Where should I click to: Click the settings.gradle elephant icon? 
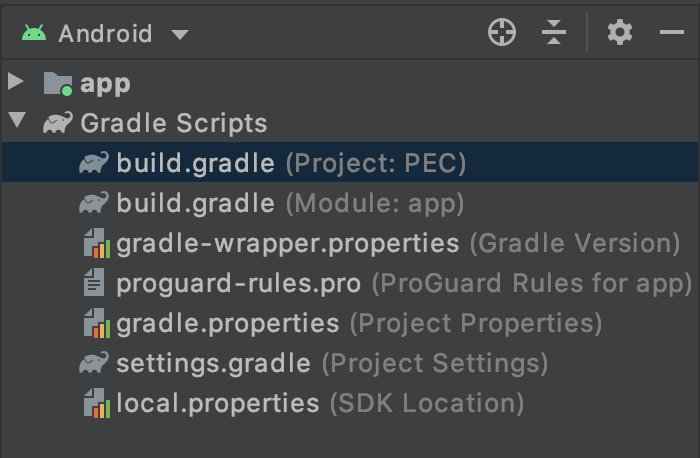coord(95,364)
